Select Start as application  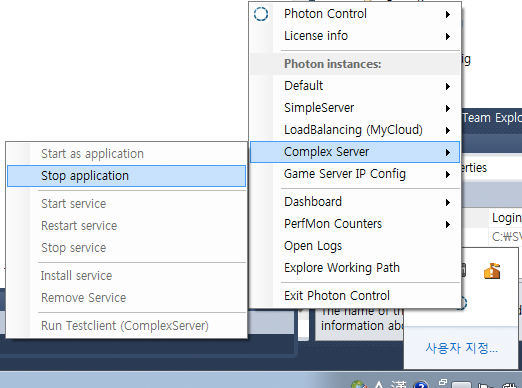126,154
